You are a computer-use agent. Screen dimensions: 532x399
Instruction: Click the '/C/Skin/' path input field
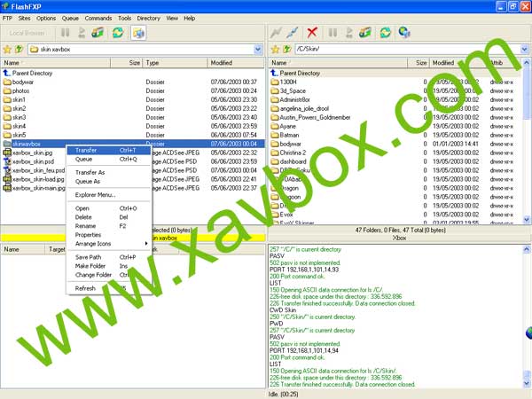tap(408, 49)
